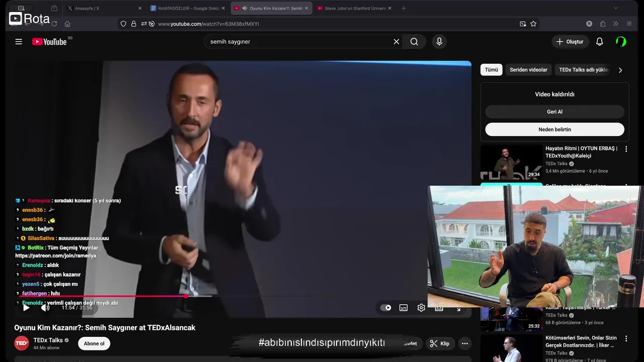Viewport: 644px width, 362px height.
Task: Open TEDx Talks channel avatar
Action: click(x=22, y=343)
